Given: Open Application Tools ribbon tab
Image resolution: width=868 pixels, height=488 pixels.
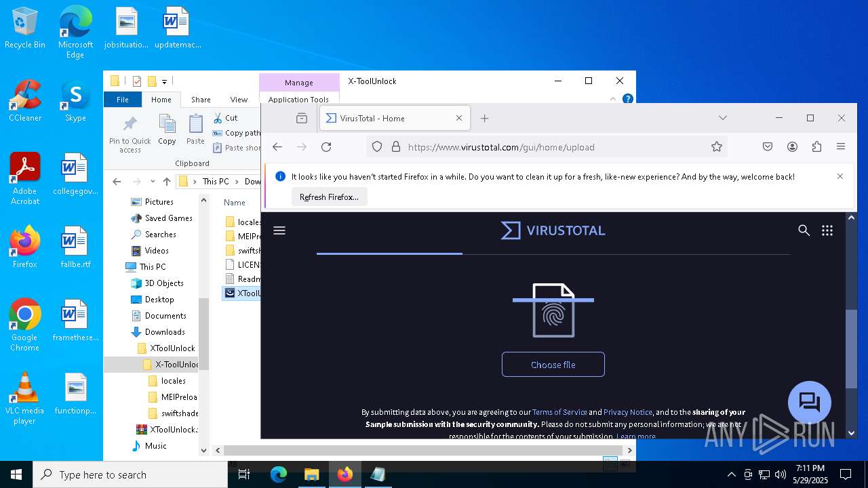Looking at the screenshot, I should pos(298,100).
